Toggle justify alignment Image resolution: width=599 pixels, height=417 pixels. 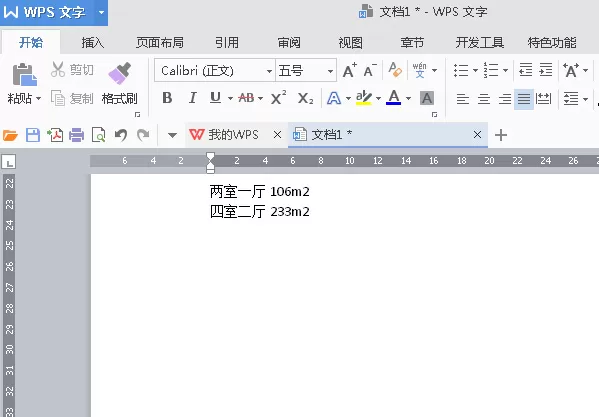[x=524, y=99]
